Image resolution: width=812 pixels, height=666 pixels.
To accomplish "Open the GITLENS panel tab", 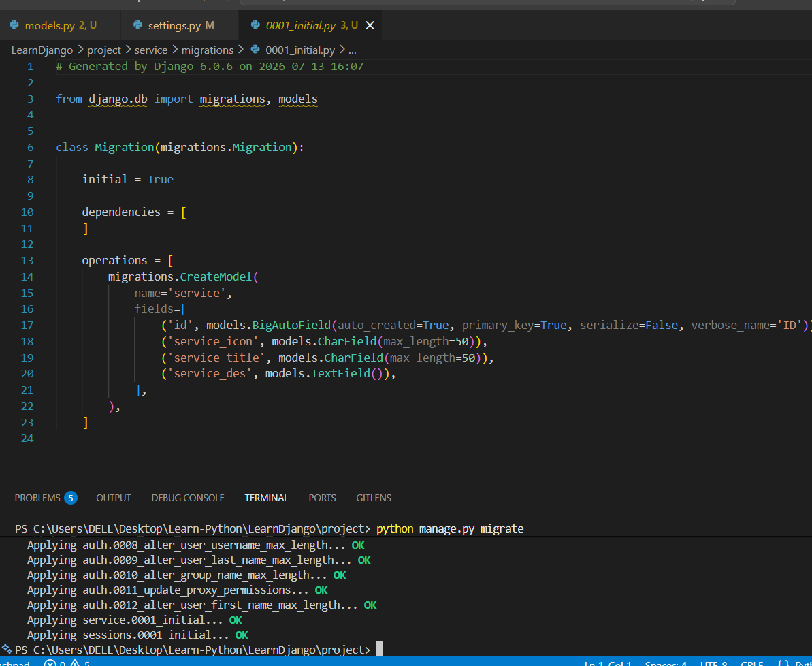I will click(374, 498).
